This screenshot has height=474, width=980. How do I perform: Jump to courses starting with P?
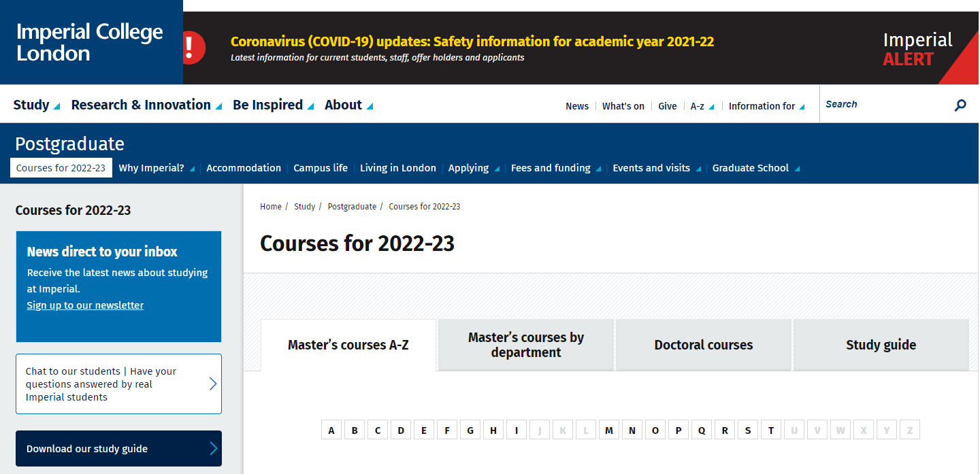[x=679, y=430]
